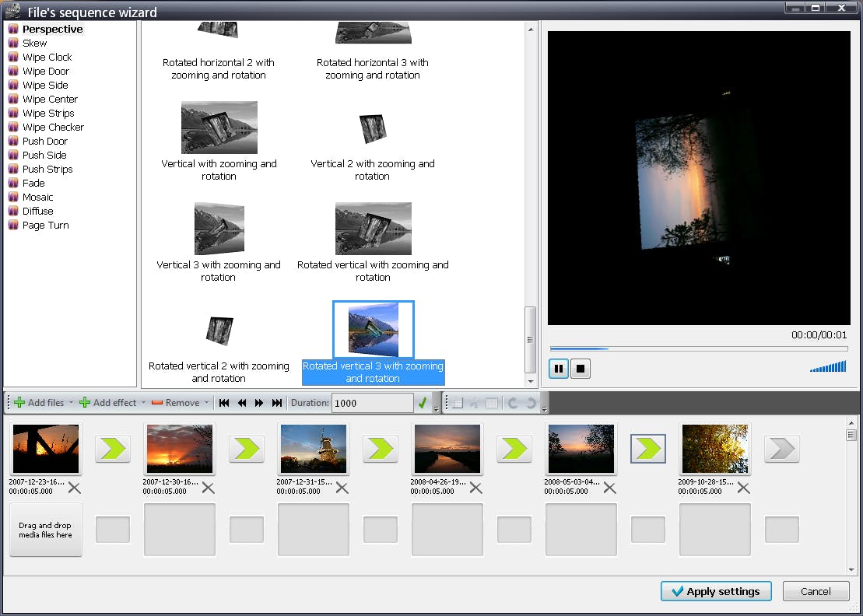The height and width of the screenshot is (616, 863).
Task: Apply the duration with the green checkmark
Action: click(x=424, y=403)
